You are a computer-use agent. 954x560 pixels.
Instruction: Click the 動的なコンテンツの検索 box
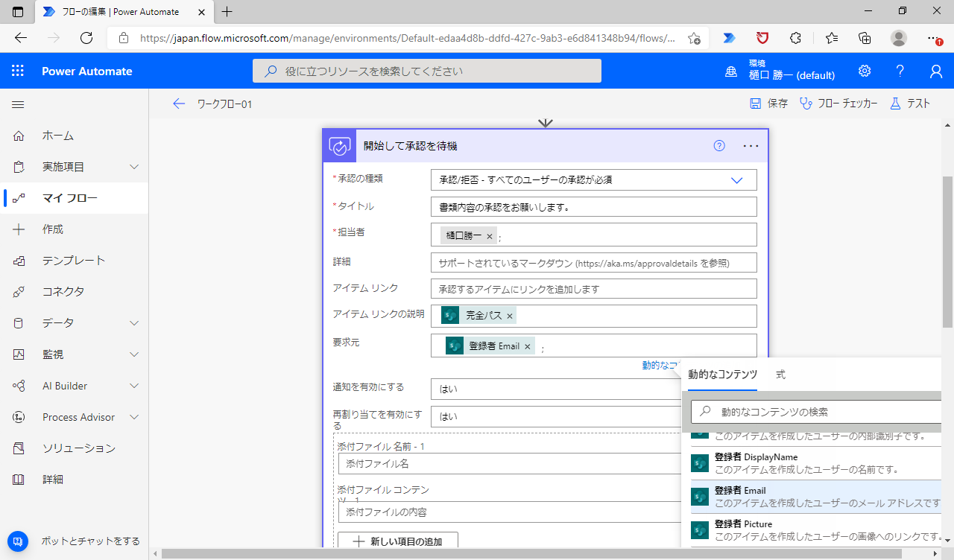[x=816, y=412]
